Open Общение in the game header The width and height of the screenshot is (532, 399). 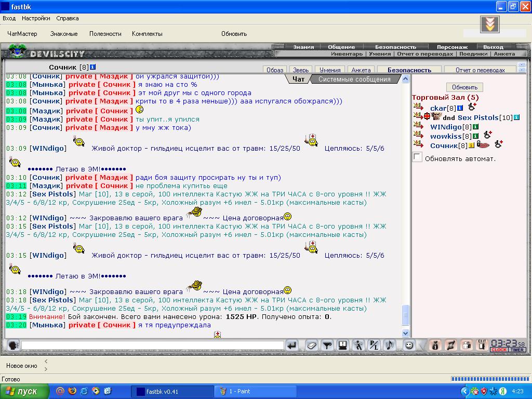point(341,47)
